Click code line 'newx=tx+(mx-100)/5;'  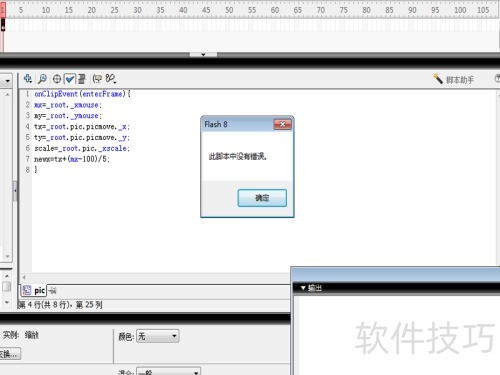[72, 159]
